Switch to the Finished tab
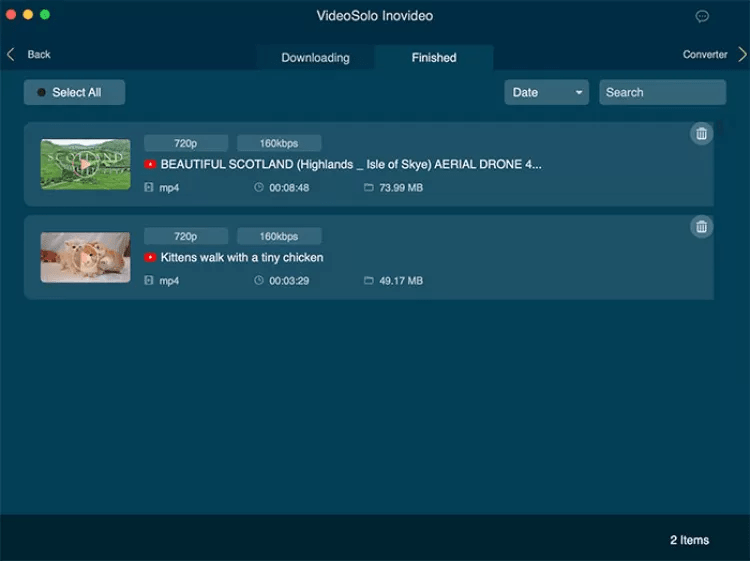 tap(434, 58)
